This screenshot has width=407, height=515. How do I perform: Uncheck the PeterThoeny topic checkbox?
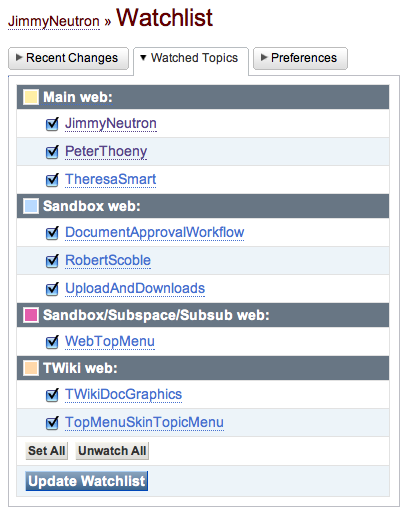pyautogui.click(x=52, y=152)
